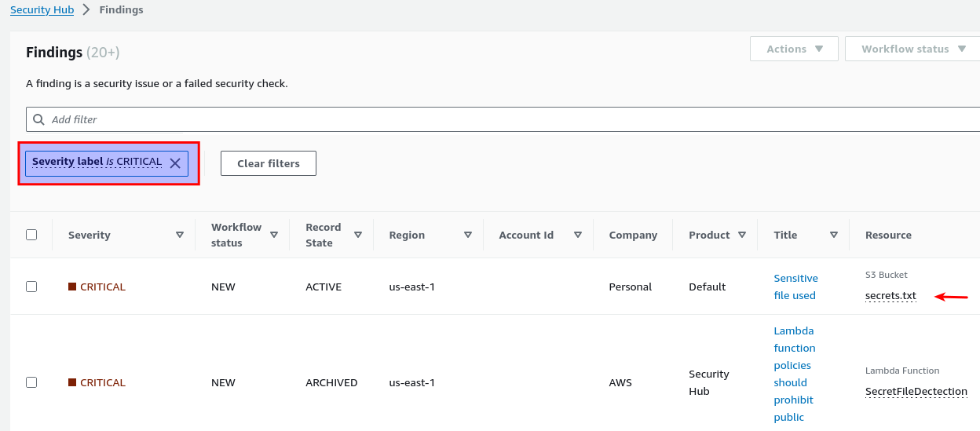
Task: Sort by Title column arrow
Action: tap(834, 235)
